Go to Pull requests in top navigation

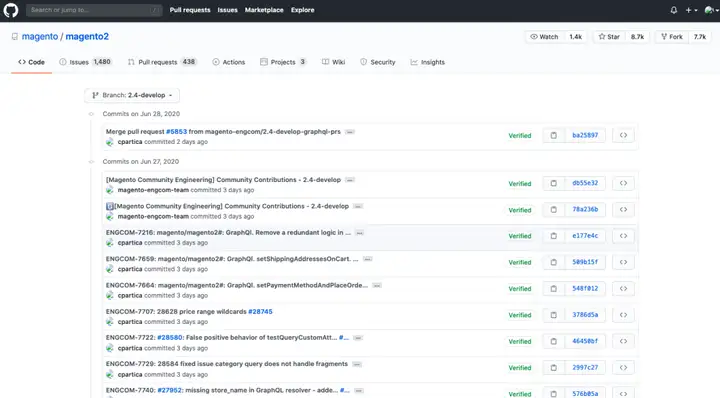[x=190, y=10]
